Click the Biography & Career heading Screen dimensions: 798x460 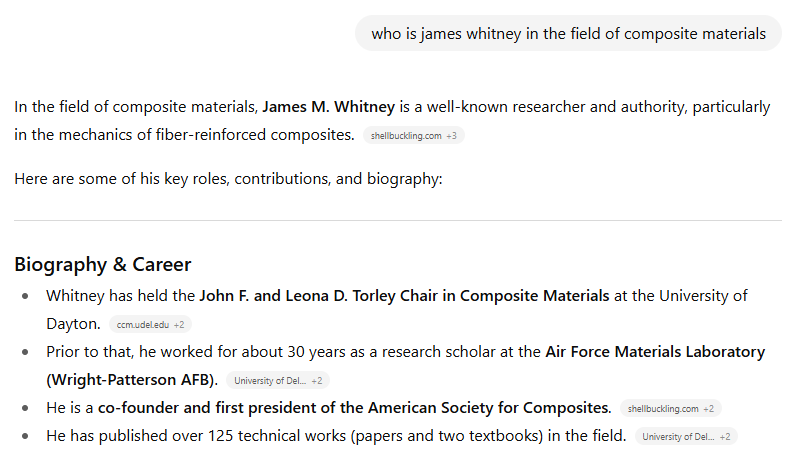[102, 265]
